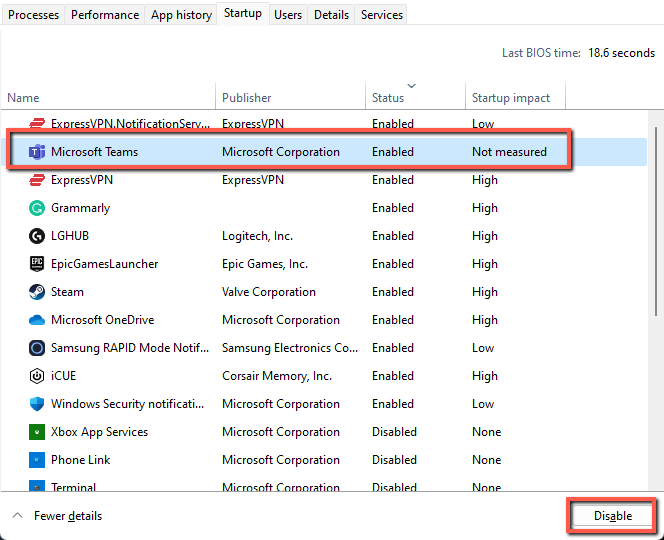Click the Disabled status of Phone Link
Image resolution: width=664 pixels, height=540 pixels.
coord(394,460)
